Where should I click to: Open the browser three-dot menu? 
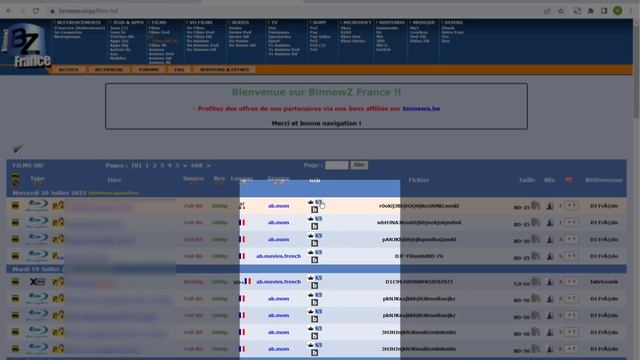pyautogui.click(x=631, y=11)
